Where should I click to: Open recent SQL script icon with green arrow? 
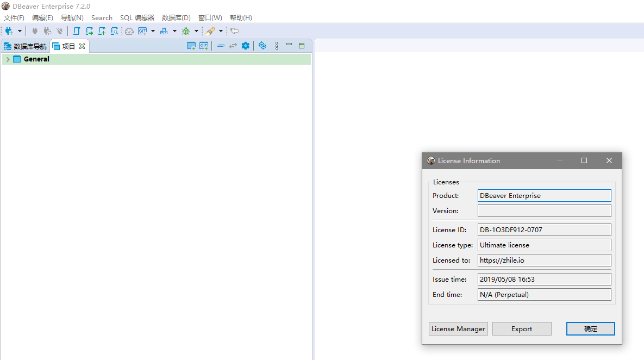click(89, 31)
